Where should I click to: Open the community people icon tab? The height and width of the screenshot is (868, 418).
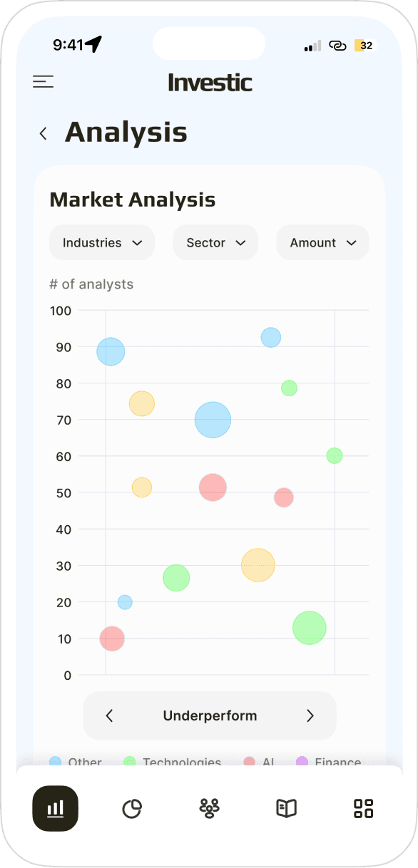pyautogui.click(x=209, y=808)
